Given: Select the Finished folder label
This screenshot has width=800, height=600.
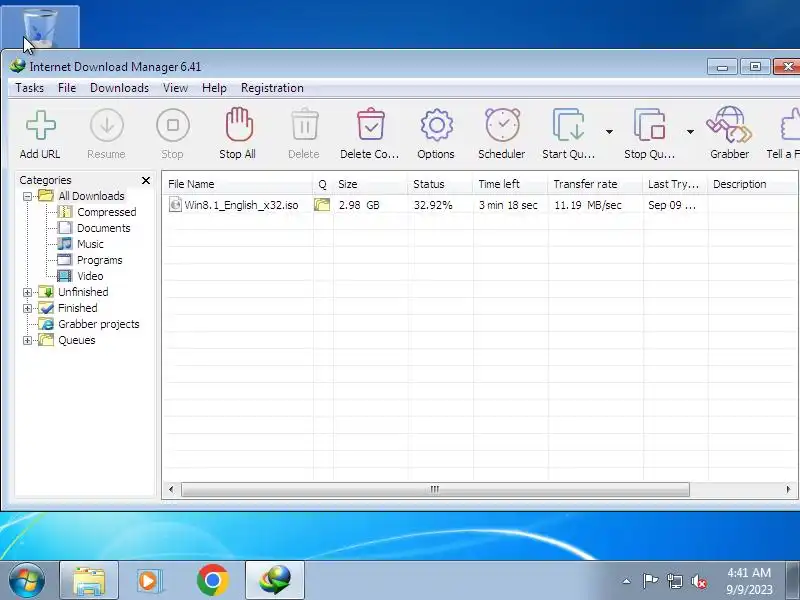Looking at the screenshot, I should tap(78, 308).
